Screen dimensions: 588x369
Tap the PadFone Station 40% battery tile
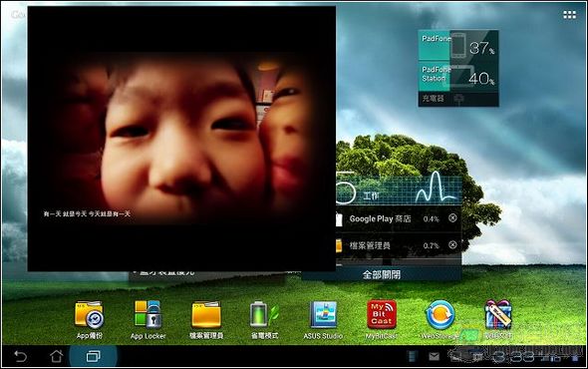click(x=458, y=77)
